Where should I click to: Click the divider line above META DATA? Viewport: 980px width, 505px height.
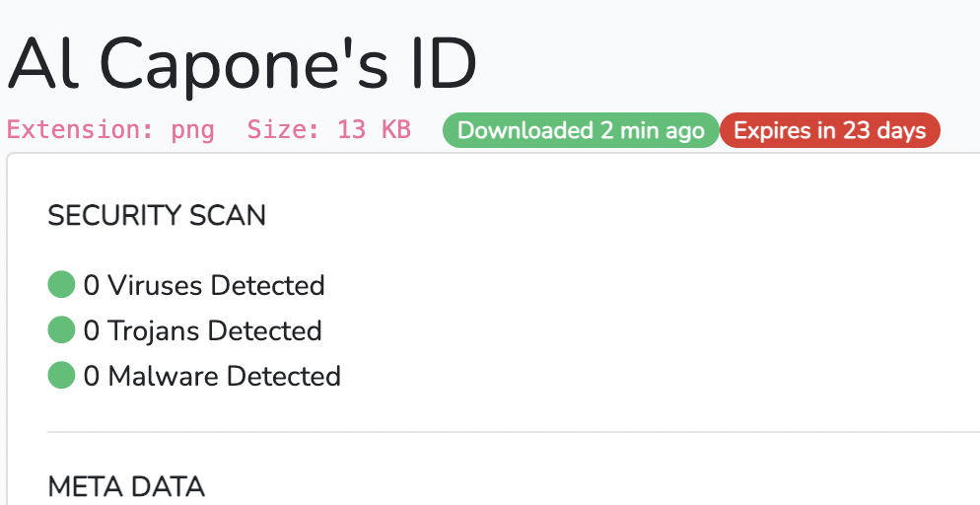coord(514,431)
